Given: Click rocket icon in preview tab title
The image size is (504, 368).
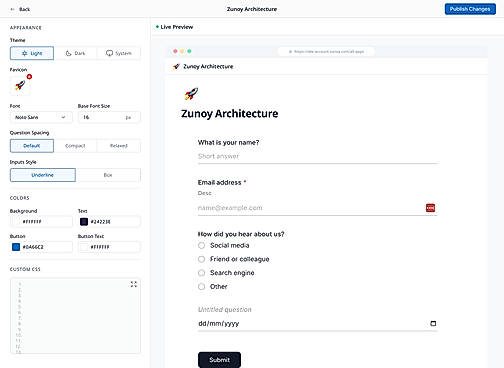Looking at the screenshot, I should (x=176, y=67).
